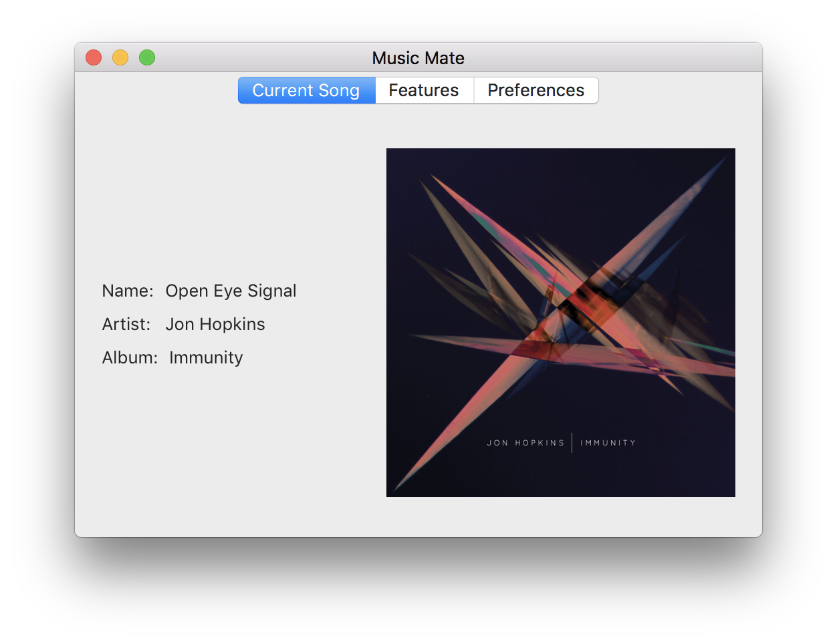The image size is (837, 644).
Task: Switch to the Current Song tab
Action: coord(307,90)
